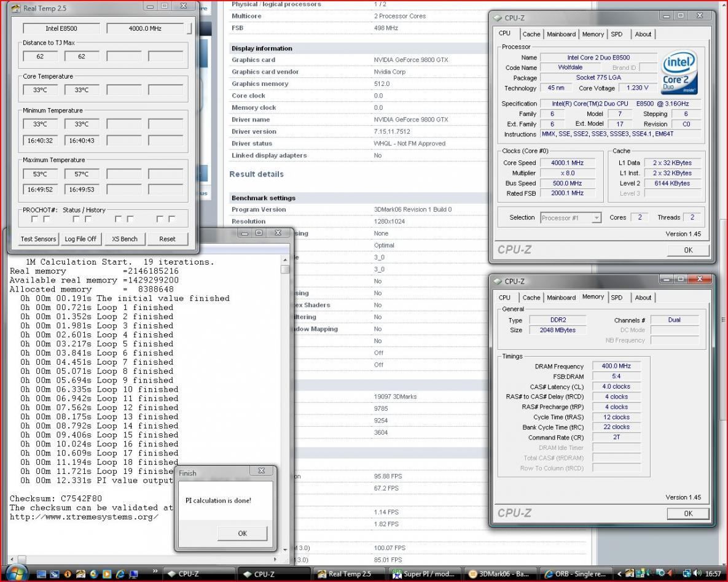Open Cache tab in lower CPU-Z window
The width and height of the screenshot is (728, 582).
tap(531, 298)
